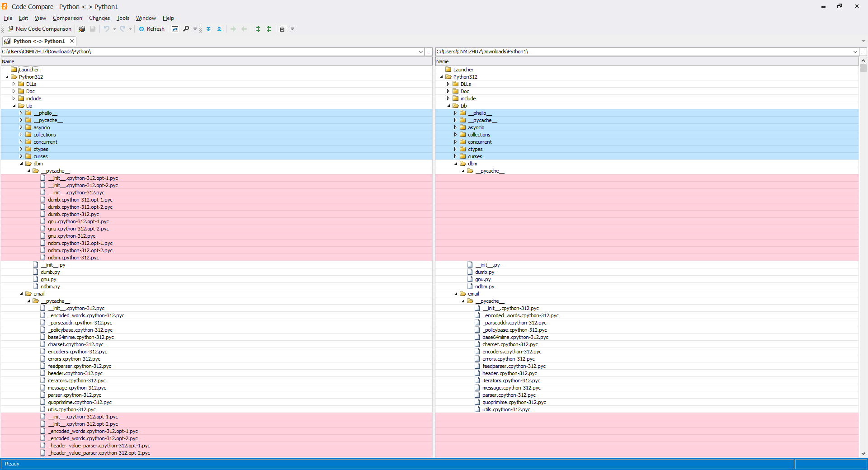Collapse the Python312 folder in left pane
The width and height of the screenshot is (868, 470).
click(x=7, y=77)
